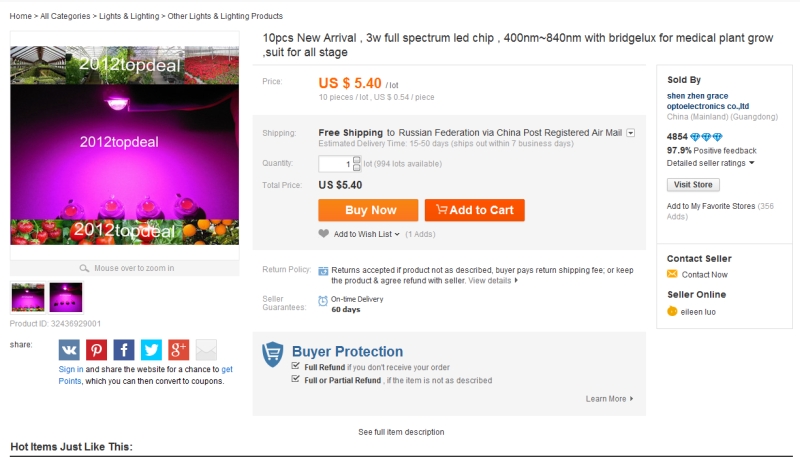Open the Visit Store button
Screen dimensions: 800x457
693,185
